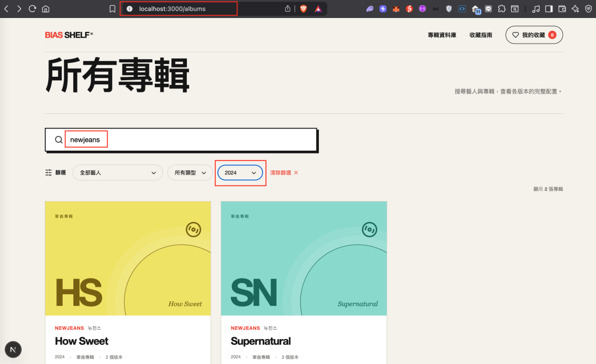The width and height of the screenshot is (596, 364).
Task: Open the 我的收藏 favorites button
Action: 534,35
